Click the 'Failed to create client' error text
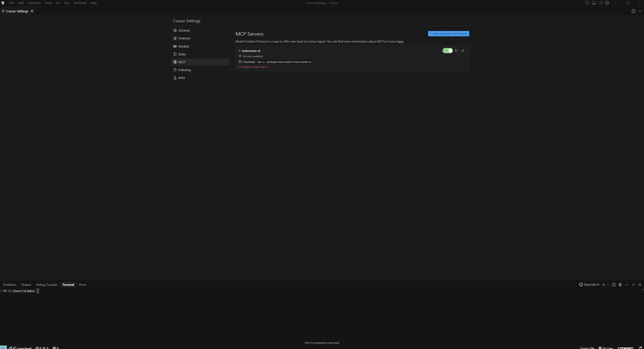The height and width of the screenshot is (349, 644). tap(254, 67)
